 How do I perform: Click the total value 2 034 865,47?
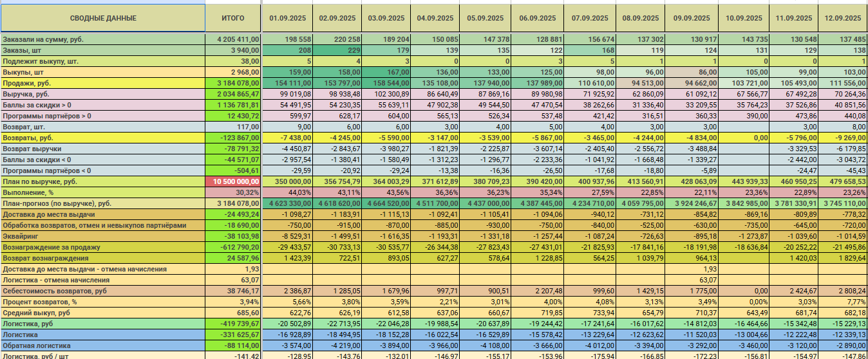pos(233,94)
